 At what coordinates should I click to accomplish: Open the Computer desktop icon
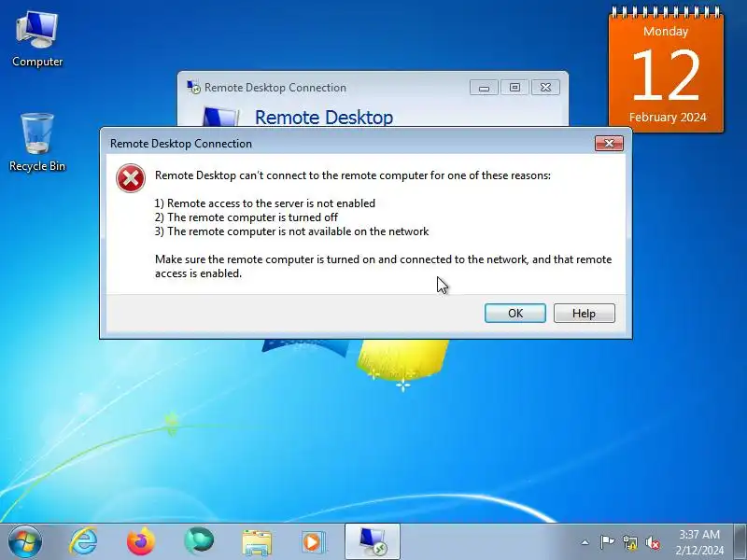coord(37,40)
